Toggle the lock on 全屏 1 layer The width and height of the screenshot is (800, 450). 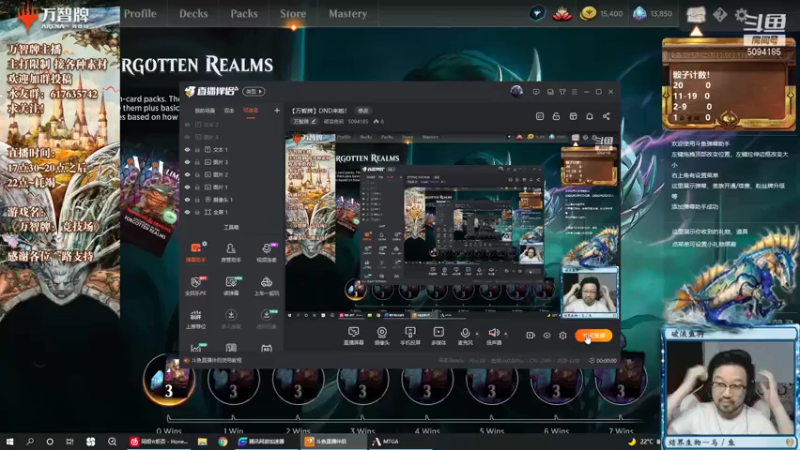click(x=197, y=212)
